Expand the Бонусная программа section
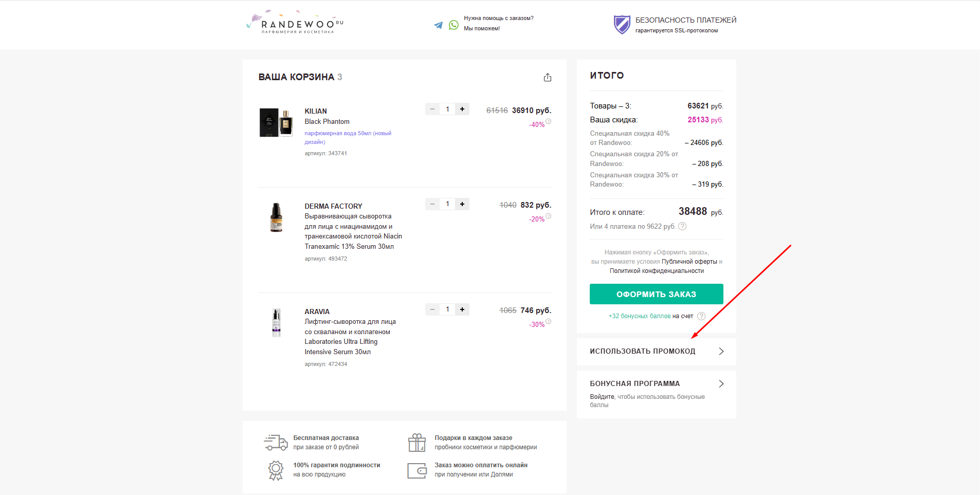This screenshot has width=980, height=495. 656,384
